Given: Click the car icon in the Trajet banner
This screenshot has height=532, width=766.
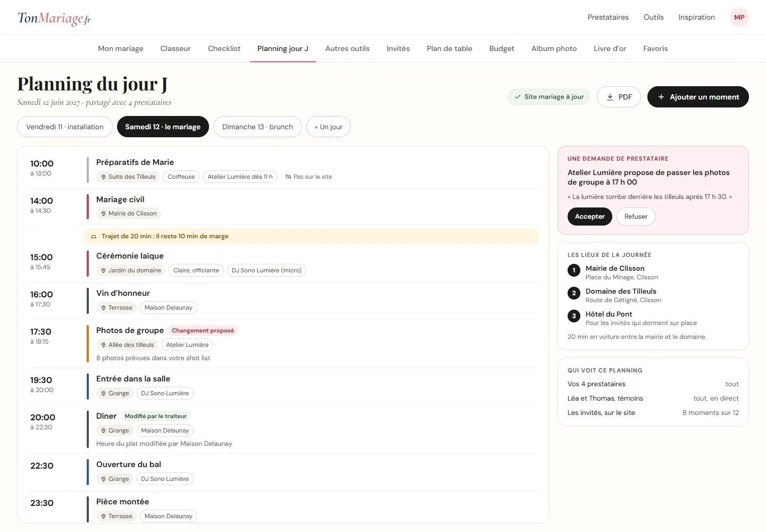Looking at the screenshot, I should (x=94, y=236).
